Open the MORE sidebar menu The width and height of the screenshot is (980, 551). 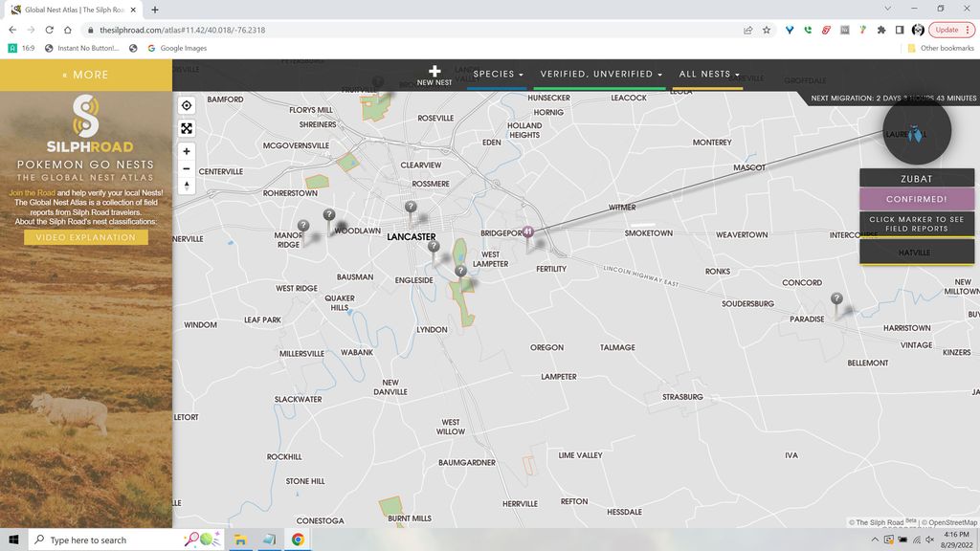click(x=84, y=74)
